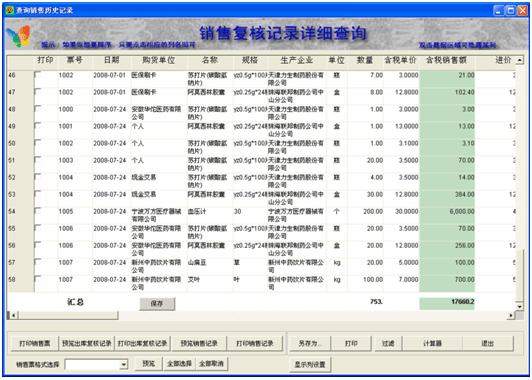Click the vertical scrollbar up arrow
The width and height of the screenshot is (532, 380).
click(519, 60)
